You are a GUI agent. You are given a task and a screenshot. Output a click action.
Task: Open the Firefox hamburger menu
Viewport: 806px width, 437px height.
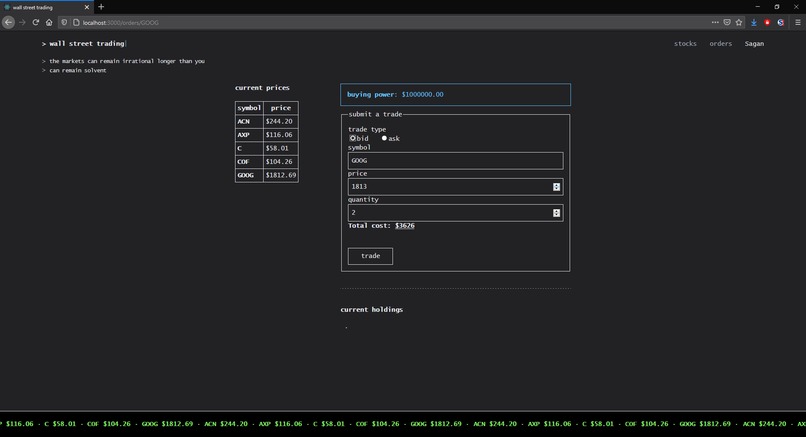coord(798,23)
